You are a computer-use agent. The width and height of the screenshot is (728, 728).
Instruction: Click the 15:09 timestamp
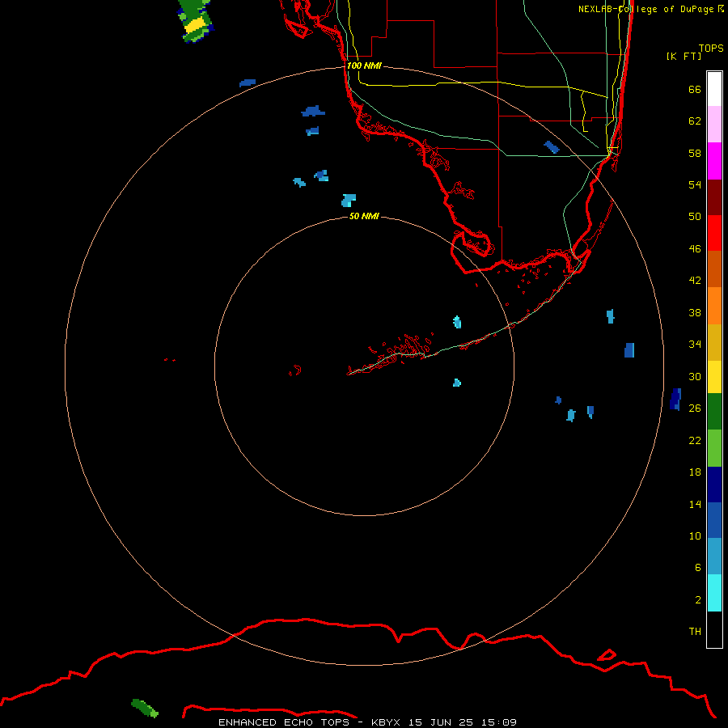click(x=500, y=722)
